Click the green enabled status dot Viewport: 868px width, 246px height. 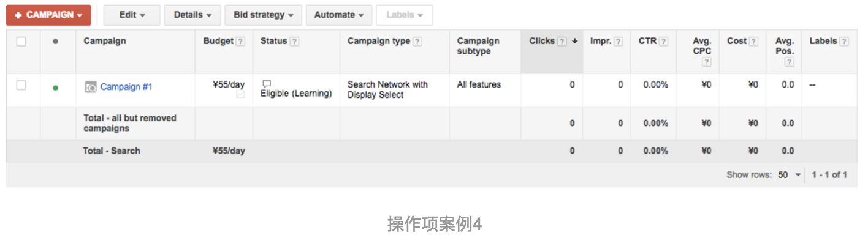(56, 88)
